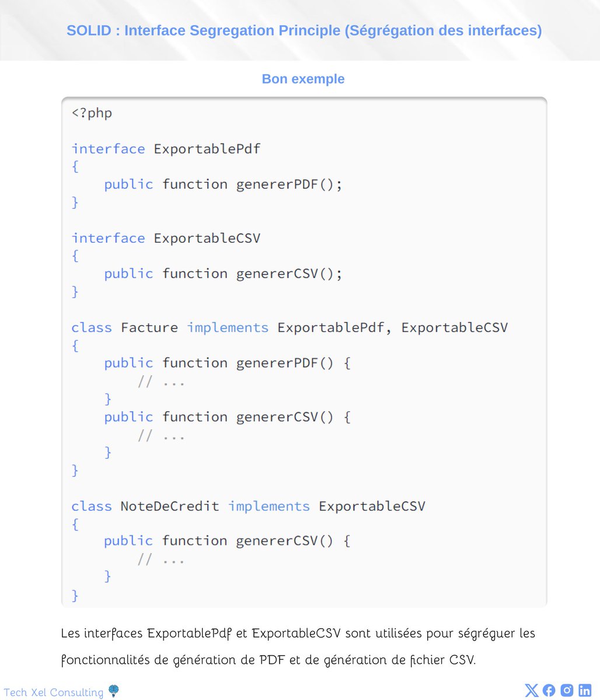Viewport: 600px width, 700px height.
Task: Click the "interface ExportablePdf" declaration line
Action: pyautogui.click(x=166, y=149)
